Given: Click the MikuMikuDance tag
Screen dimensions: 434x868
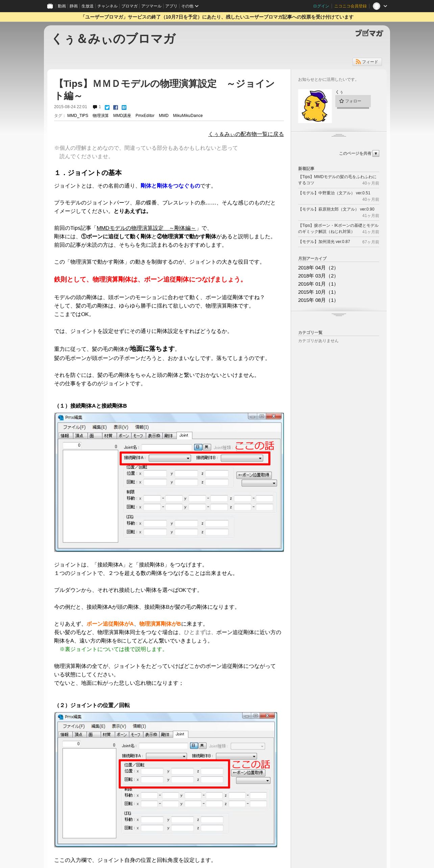Looking at the screenshot, I should [x=188, y=116].
